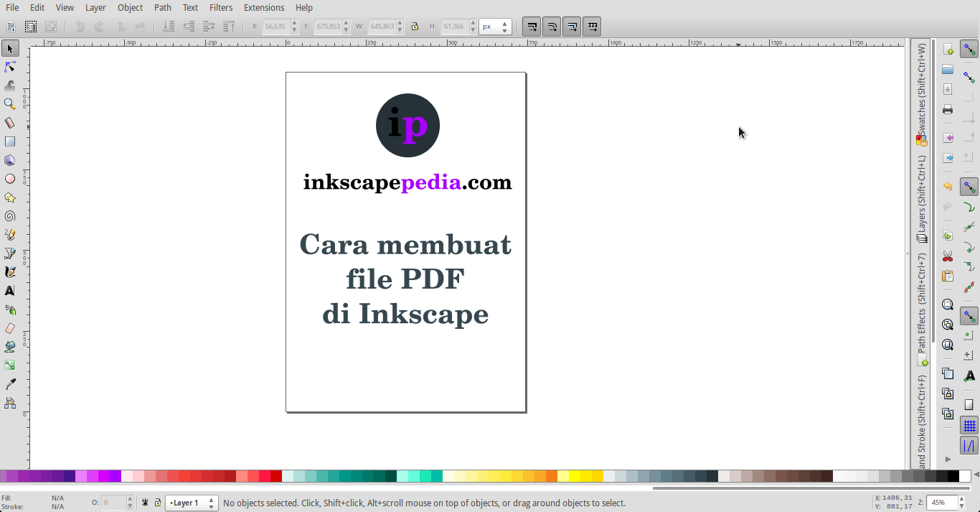Open the Filters menu
The height and width of the screenshot is (512, 980).
(x=220, y=8)
